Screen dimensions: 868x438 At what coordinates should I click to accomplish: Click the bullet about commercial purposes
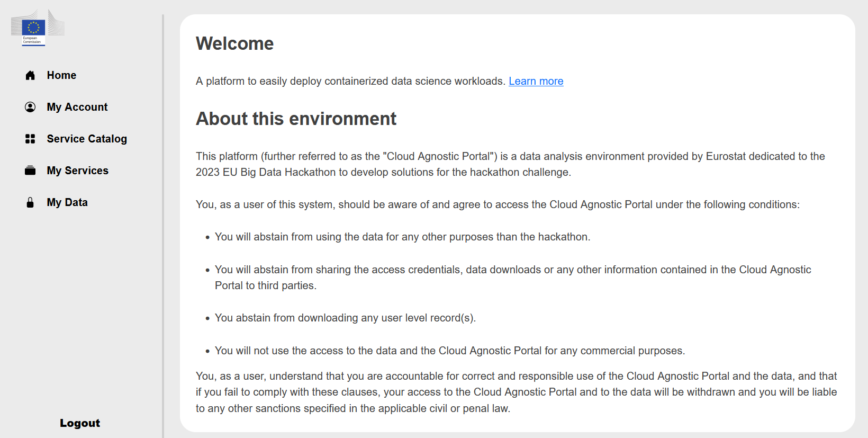[x=450, y=351]
